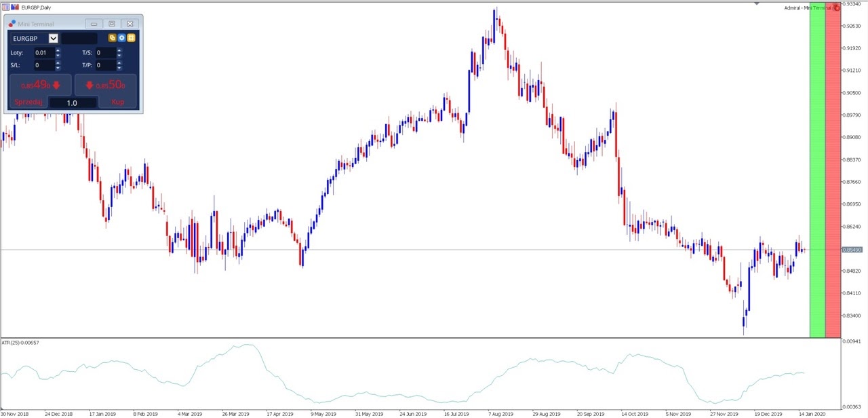
Task: Click the 20 Sep 2019 date label
Action: click(x=589, y=413)
